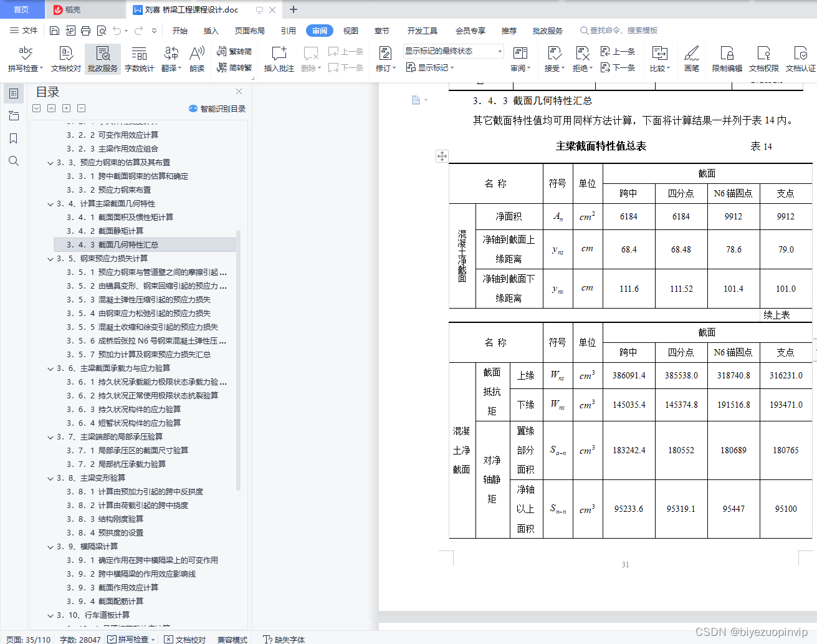Click the undo arrow
This screenshot has height=644, width=817.
point(117,31)
